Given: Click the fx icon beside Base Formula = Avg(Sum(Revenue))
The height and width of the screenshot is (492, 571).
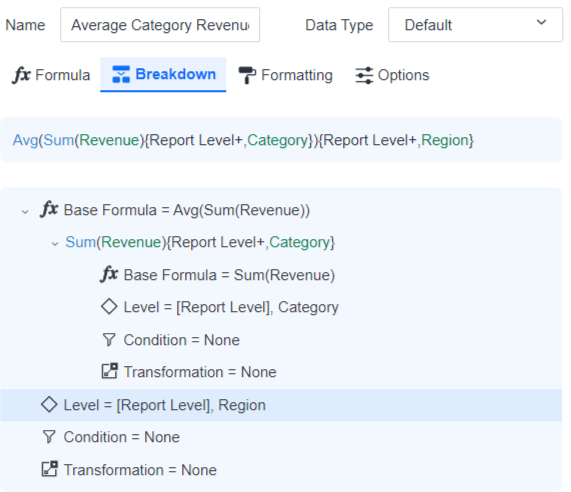Looking at the screenshot, I should pyautogui.click(x=49, y=209).
